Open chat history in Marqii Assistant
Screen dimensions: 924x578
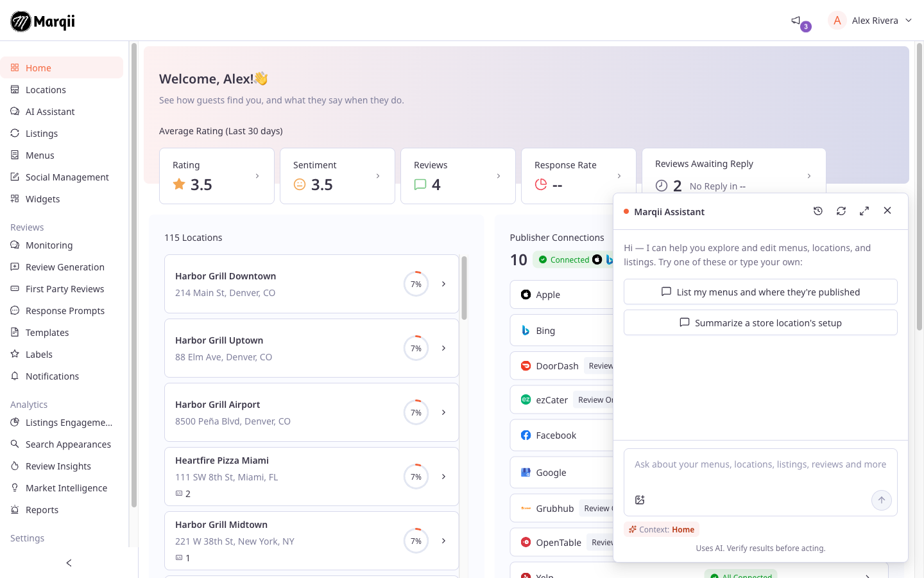[x=818, y=211]
